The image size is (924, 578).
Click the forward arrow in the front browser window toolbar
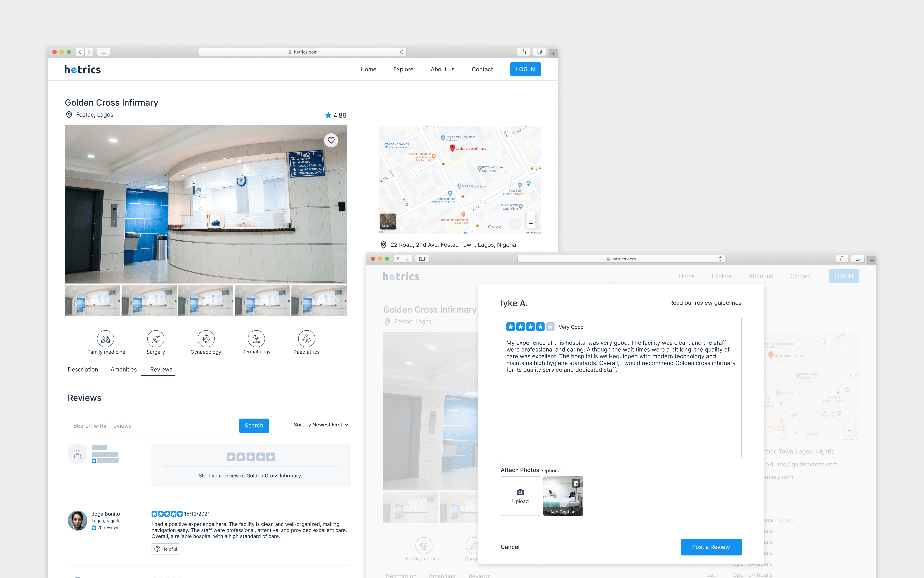tap(407, 259)
